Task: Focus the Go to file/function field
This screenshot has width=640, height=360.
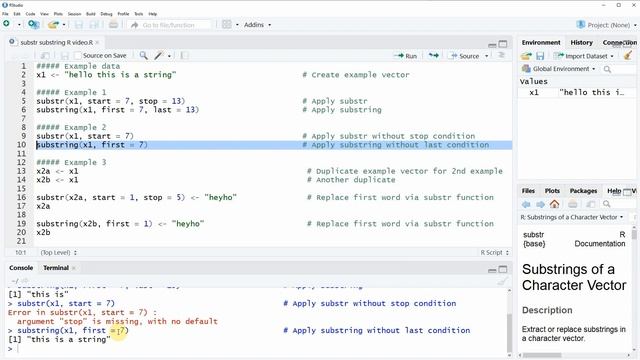Action: click(x=170, y=25)
